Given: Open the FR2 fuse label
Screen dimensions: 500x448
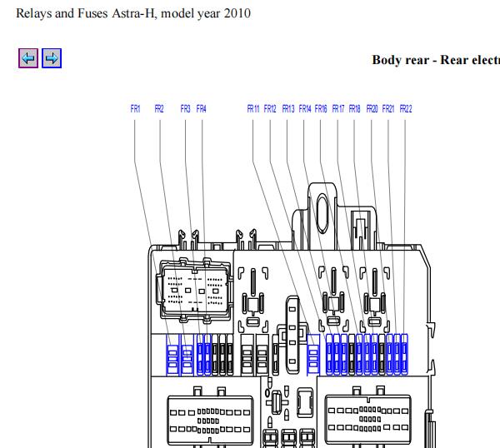Looking at the screenshot, I should [x=159, y=109].
